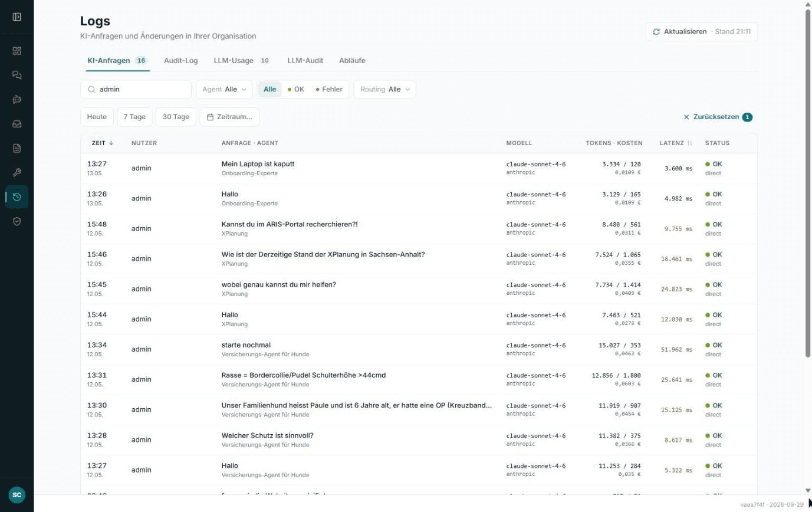Click the calendar icon in Zeitraum button
Viewport: 812px width, 512px height.
[210, 117]
